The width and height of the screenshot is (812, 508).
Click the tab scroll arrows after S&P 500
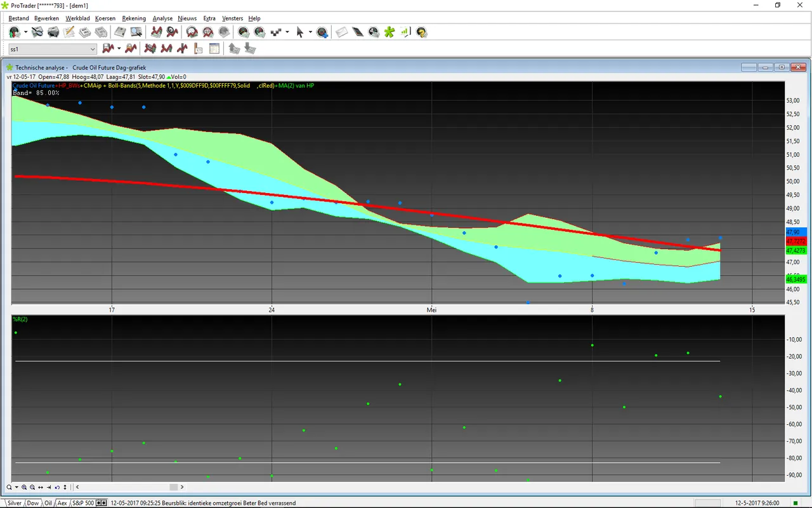(x=101, y=503)
